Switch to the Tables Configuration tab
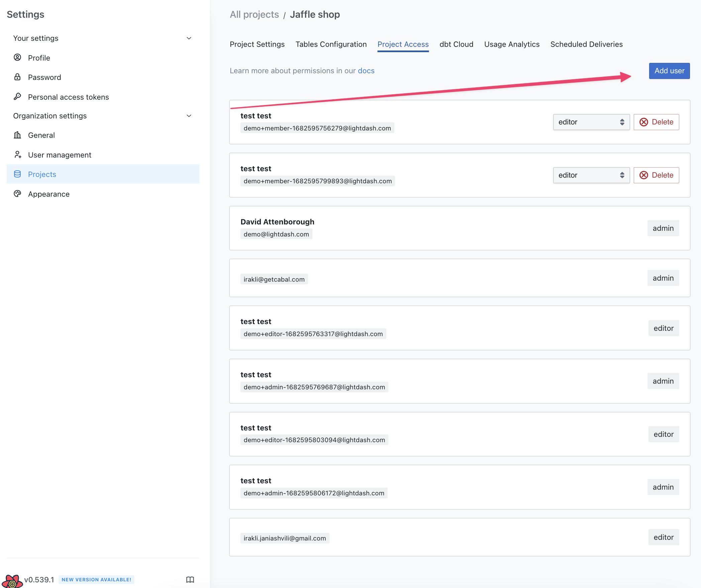 point(331,44)
